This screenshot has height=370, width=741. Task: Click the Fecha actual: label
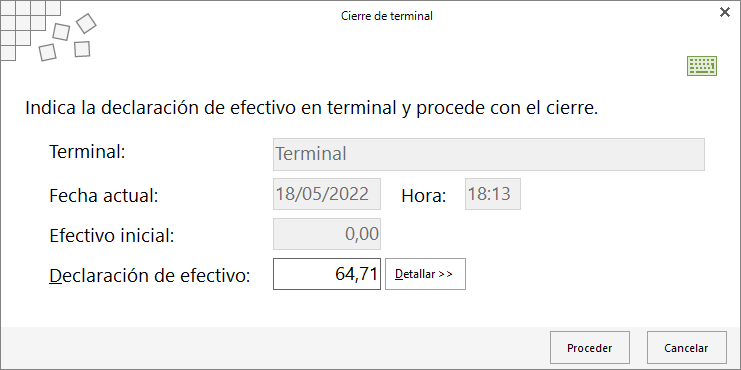coord(103,195)
